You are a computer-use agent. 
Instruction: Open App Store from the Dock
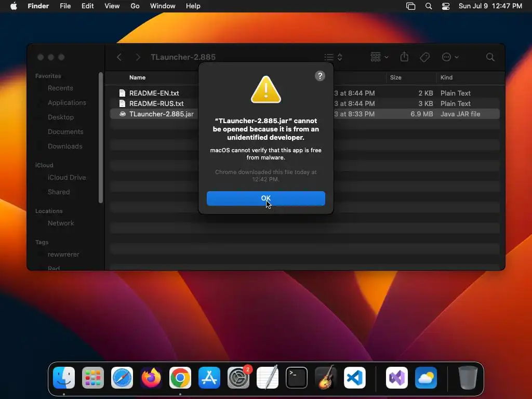click(209, 378)
